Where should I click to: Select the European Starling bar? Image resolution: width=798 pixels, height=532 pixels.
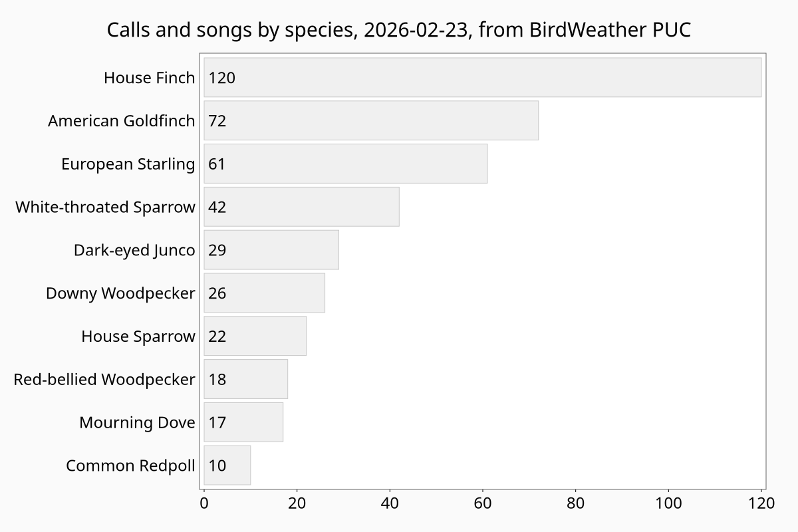345,164
